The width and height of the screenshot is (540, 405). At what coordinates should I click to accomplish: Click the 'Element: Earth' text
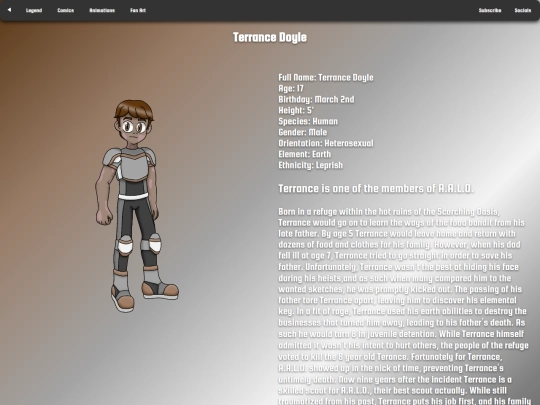pos(304,154)
